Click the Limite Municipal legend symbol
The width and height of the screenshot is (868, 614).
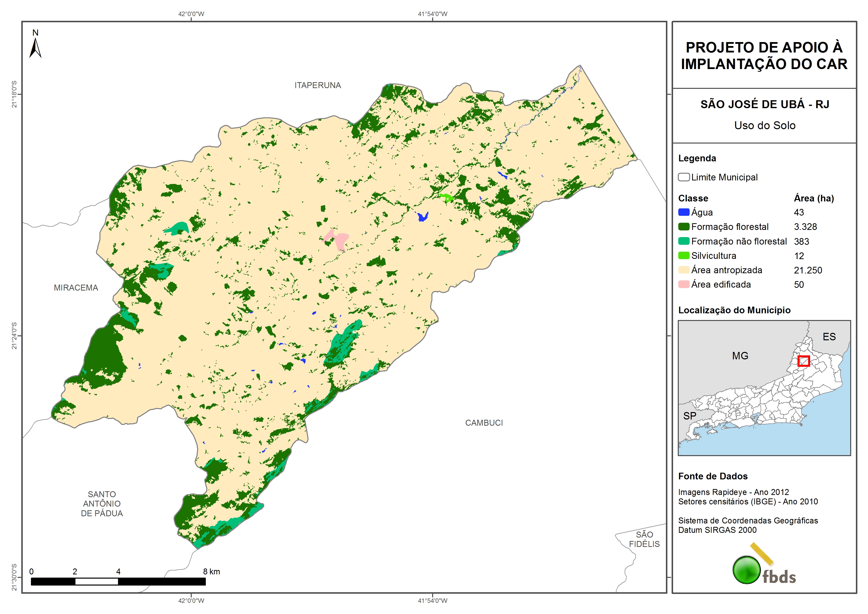click(683, 177)
